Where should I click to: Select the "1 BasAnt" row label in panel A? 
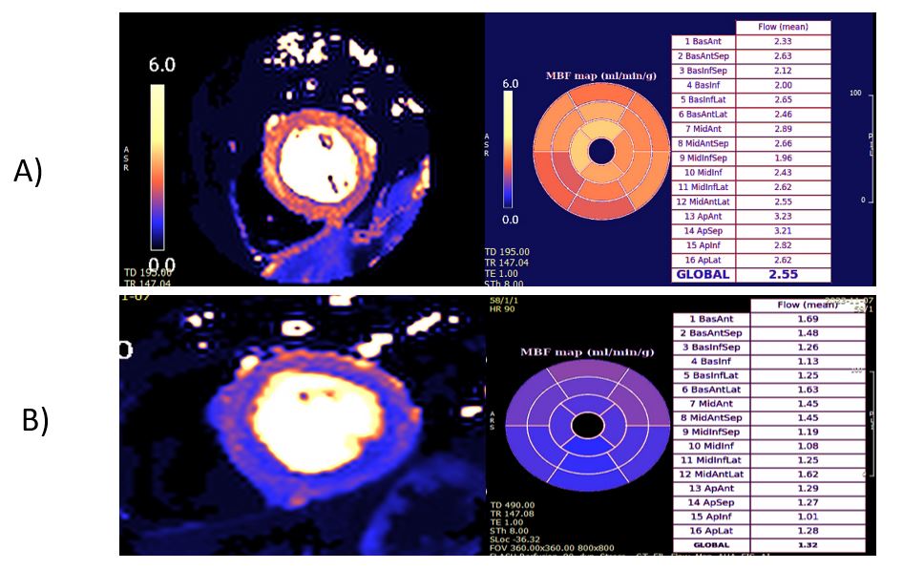point(706,42)
